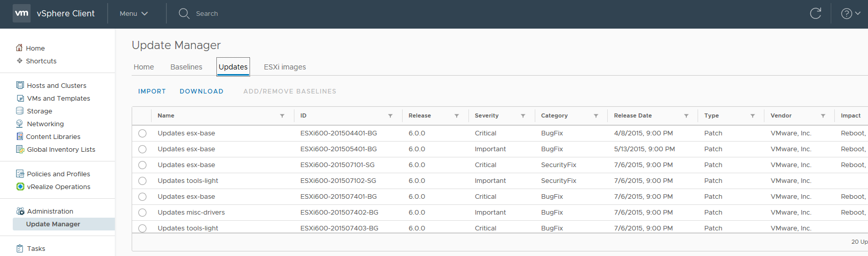Click the Content Libraries icon
Screen dimensions: 868x256
(x=20, y=136)
